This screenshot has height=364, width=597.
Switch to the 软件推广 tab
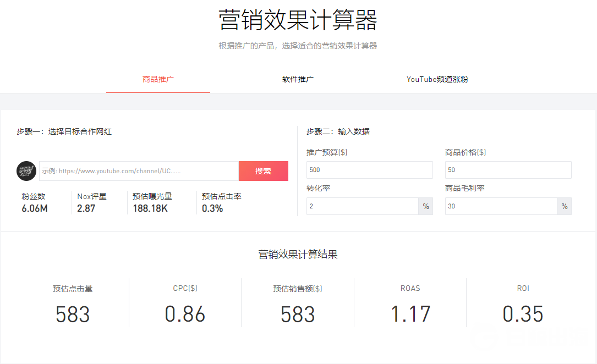point(298,79)
